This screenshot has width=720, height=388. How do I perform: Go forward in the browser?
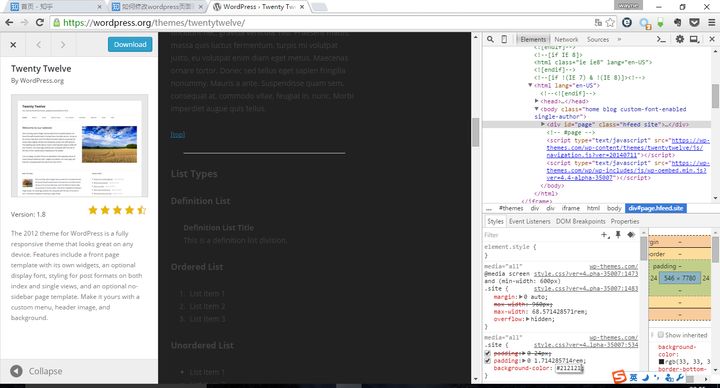click(24, 22)
